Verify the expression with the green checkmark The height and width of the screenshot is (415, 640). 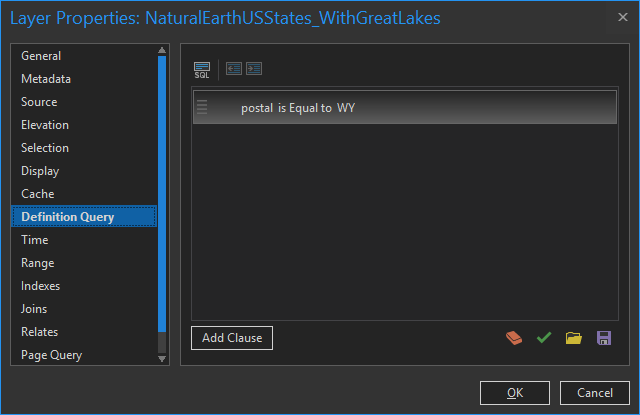point(544,338)
